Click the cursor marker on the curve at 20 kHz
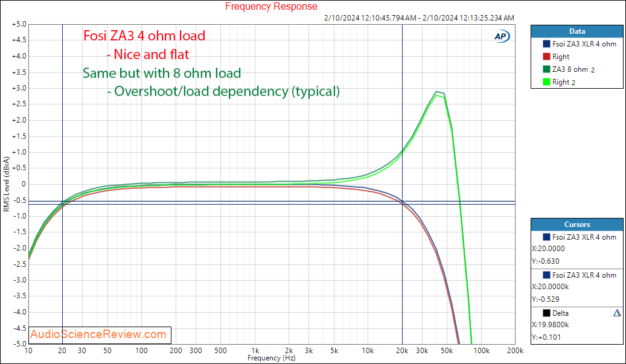626x364 pixels. coord(403,202)
